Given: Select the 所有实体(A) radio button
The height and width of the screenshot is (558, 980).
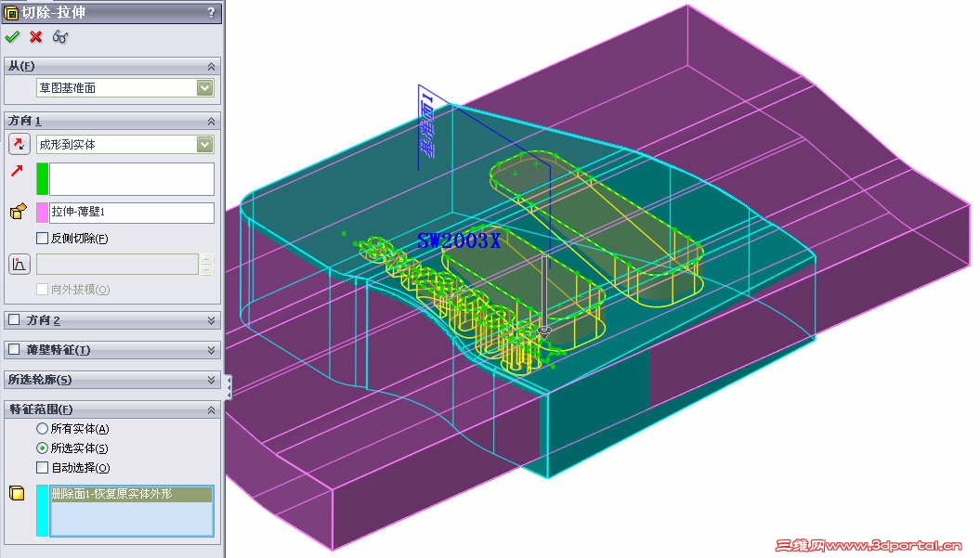Looking at the screenshot, I should [42, 429].
